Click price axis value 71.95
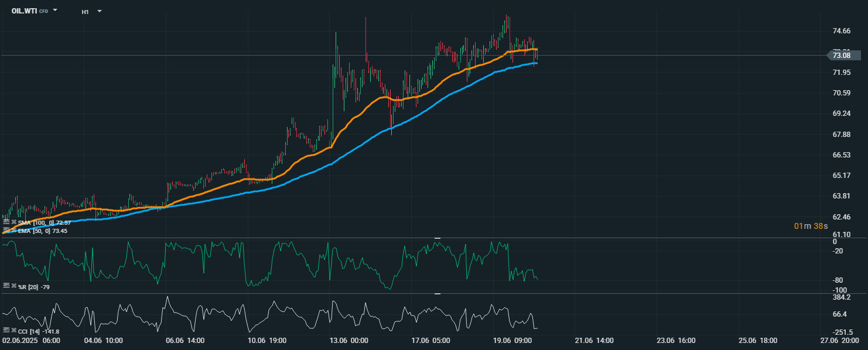Image resolution: width=868 pixels, height=350 pixels. click(x=841, y=72)
